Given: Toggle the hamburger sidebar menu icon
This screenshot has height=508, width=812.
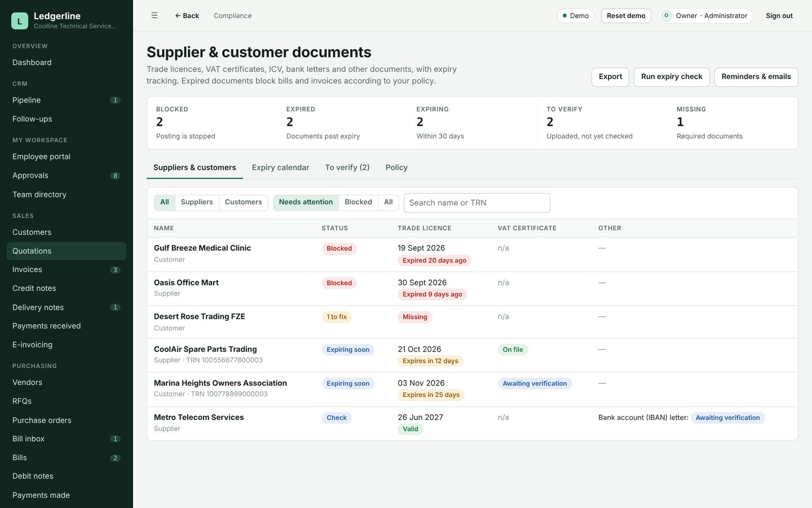Looking at the screenshot, I should (x=154, y=16).
